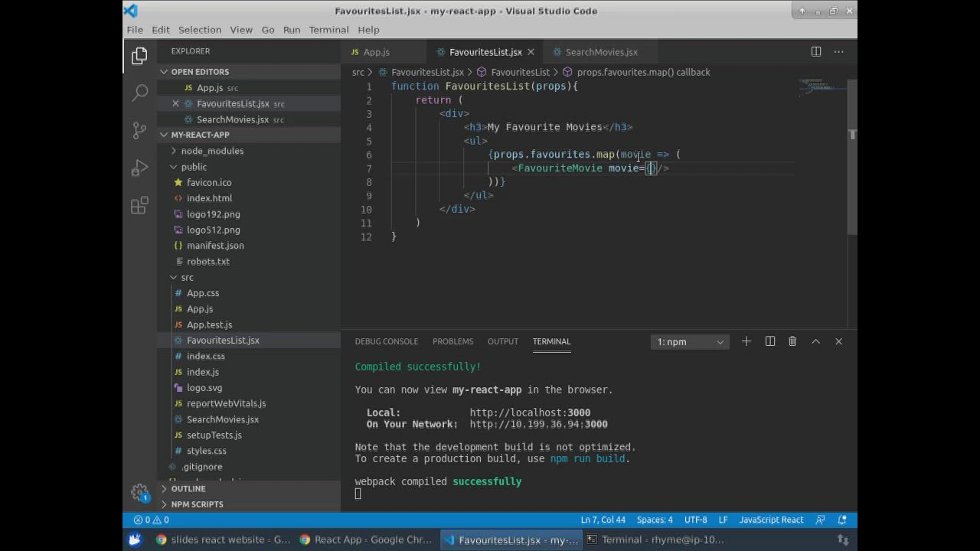Open the Run and Debug view
Image resolution: width=980 pixels, height=551 pixels.
(139, 168)
